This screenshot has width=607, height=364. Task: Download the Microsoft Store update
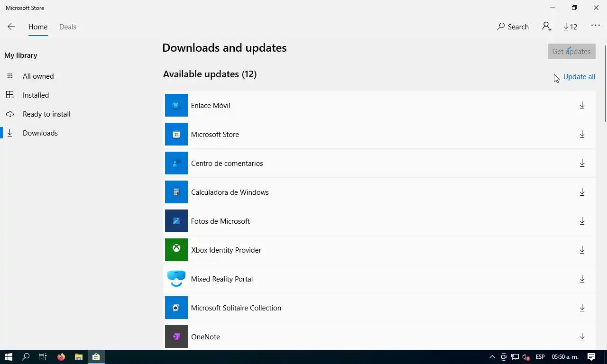coord(582,134)
